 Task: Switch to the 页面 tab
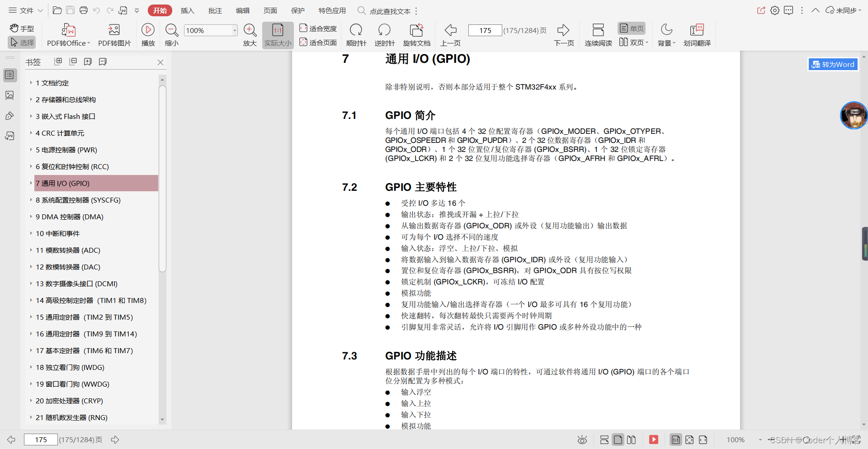click(270, 10)
